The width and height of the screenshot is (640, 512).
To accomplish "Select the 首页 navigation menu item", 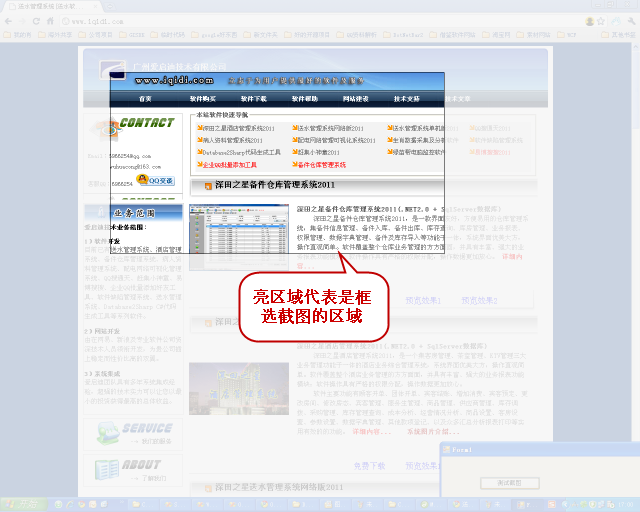I will click(145, 99).
